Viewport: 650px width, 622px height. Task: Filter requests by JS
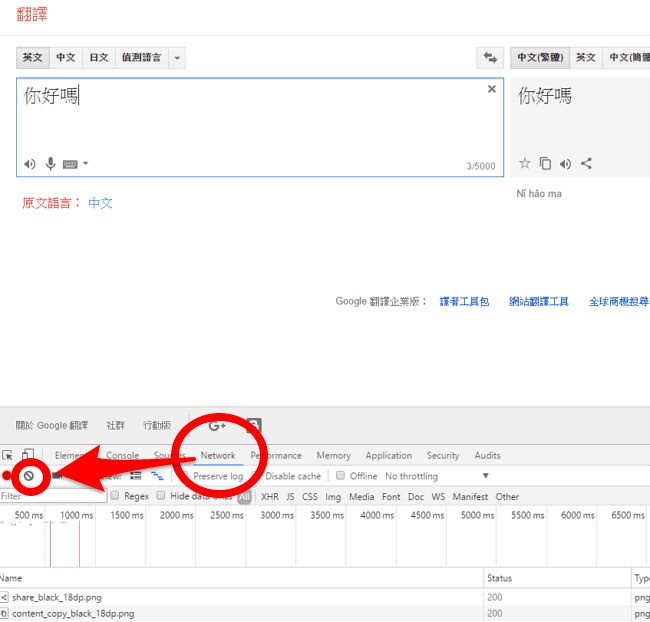(x=290, y=496)
